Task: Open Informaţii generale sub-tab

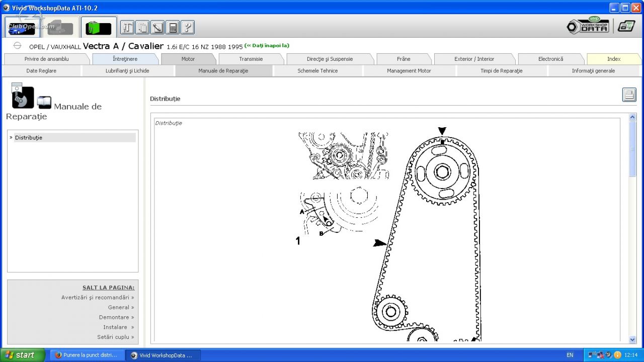Action: (593, 71)
